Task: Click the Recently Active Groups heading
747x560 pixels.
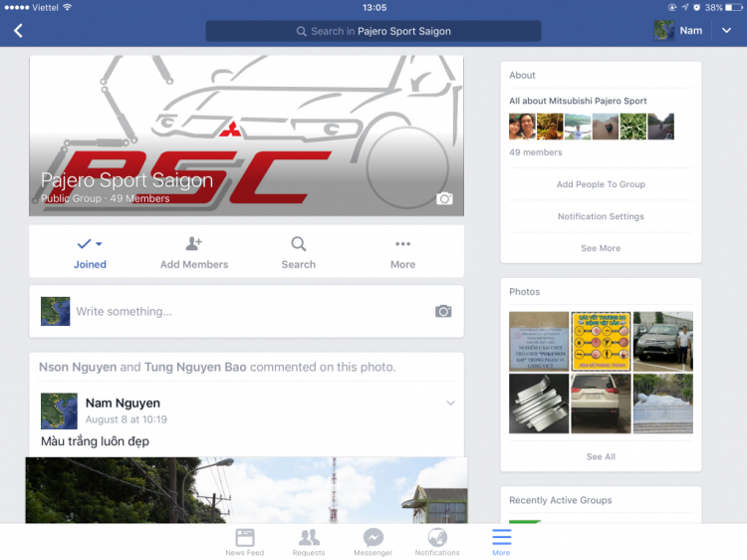Action: click(x=560, y=500)
